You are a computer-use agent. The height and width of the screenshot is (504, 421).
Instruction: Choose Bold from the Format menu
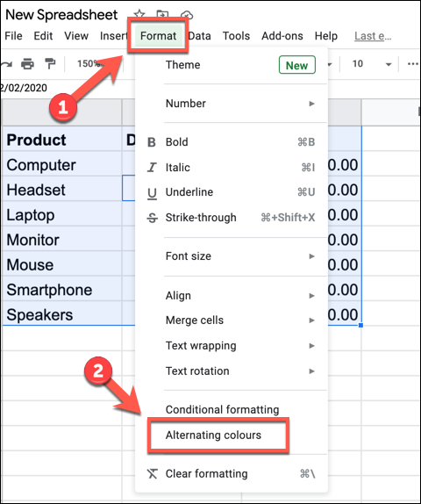[x=232, y=142]
